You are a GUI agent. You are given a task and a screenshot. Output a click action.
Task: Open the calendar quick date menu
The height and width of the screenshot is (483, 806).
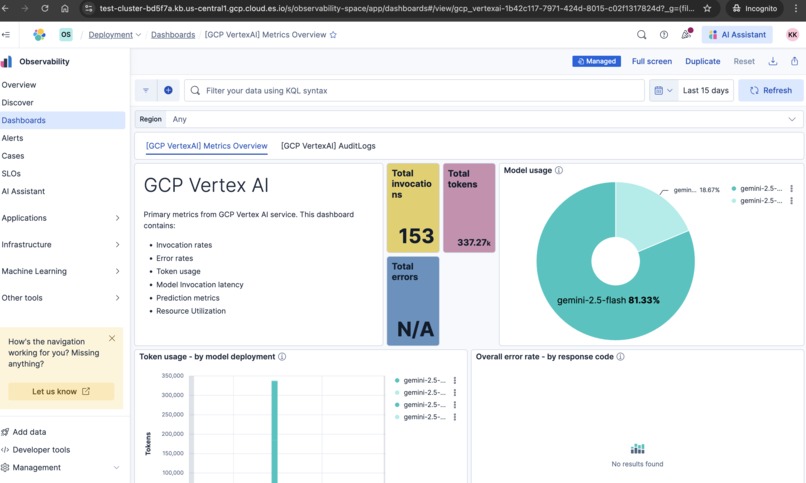pyautogui.click(x=663, y=90)
